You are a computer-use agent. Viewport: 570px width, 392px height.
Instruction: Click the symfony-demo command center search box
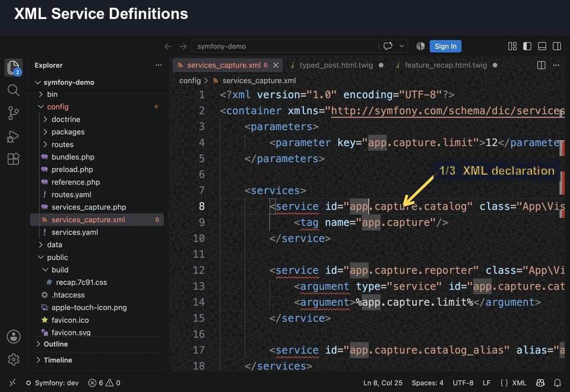click(285, 46)
